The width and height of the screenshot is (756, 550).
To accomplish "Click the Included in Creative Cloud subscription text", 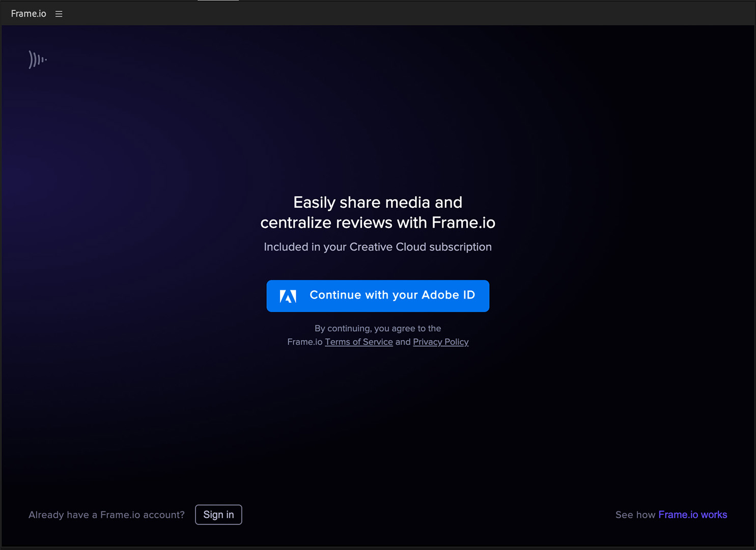I will pos(378,247).
